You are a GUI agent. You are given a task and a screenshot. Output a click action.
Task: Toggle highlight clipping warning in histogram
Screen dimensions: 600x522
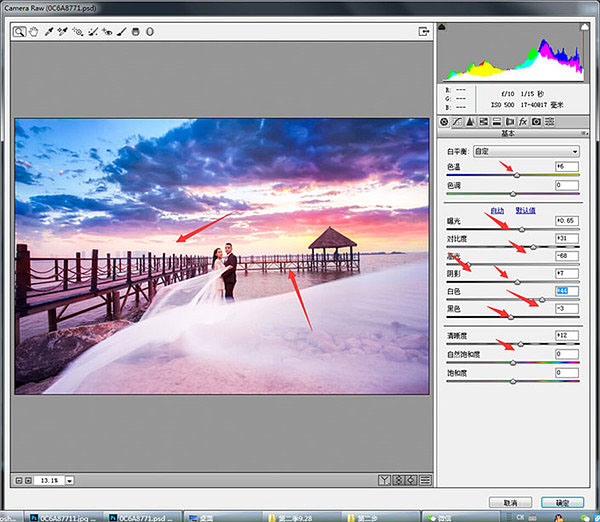pos(585,29)
